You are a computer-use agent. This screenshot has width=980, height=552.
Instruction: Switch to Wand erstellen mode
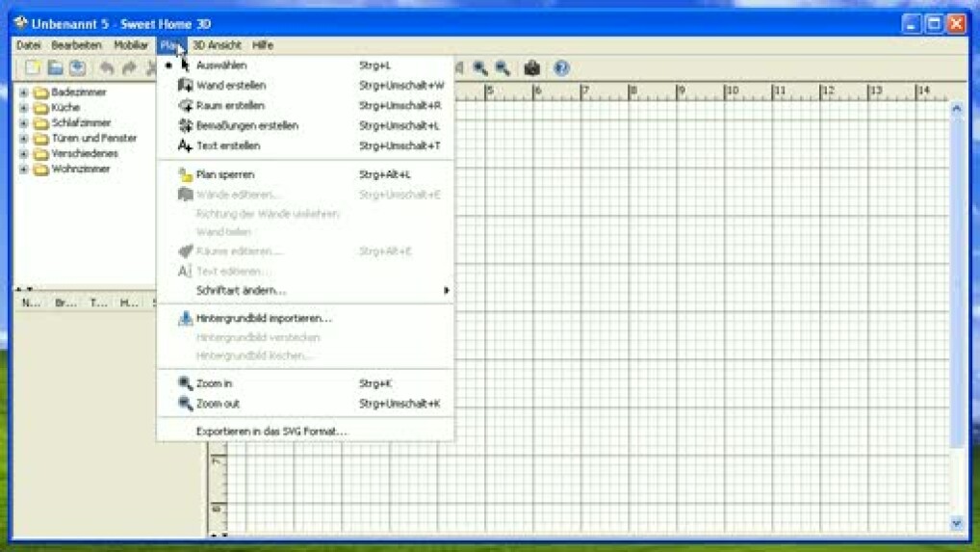[x=231, y=86]
